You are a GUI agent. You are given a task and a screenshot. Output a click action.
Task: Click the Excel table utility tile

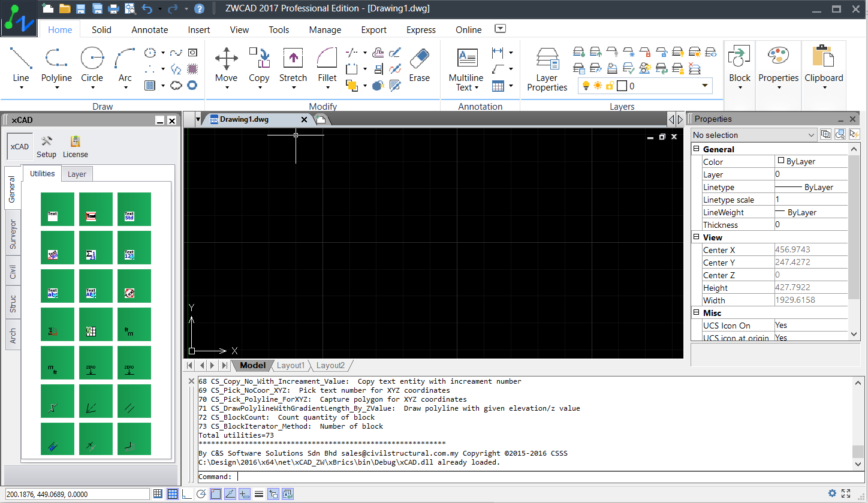coord(96,324)
